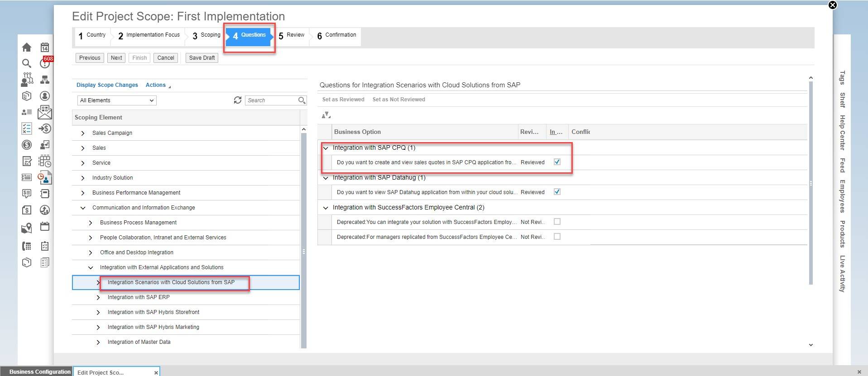Uncheck the SAP Datahug question checkbox
This screenshot has height=376, width=868.
557,192
